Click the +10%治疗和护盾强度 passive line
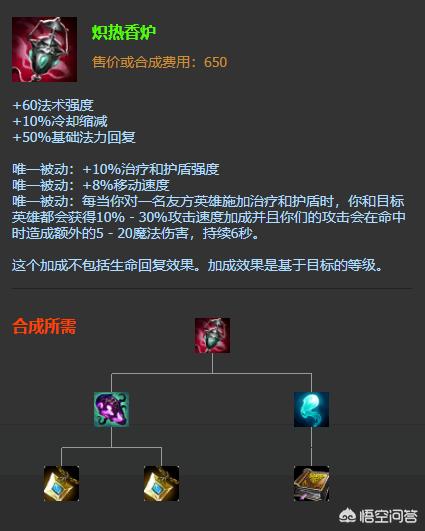The width and height of the screenshot is (425, 531). (x=116, y=169)
